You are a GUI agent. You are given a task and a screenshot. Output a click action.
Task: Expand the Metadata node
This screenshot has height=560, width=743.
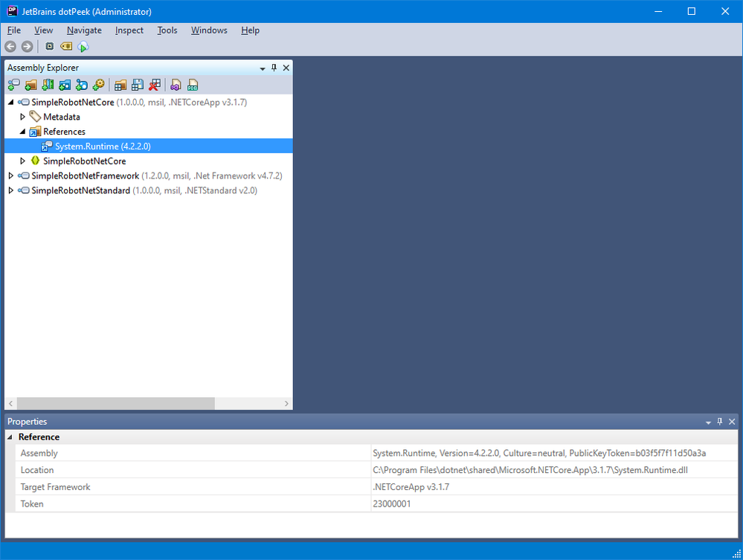click(x=22, y=117)
